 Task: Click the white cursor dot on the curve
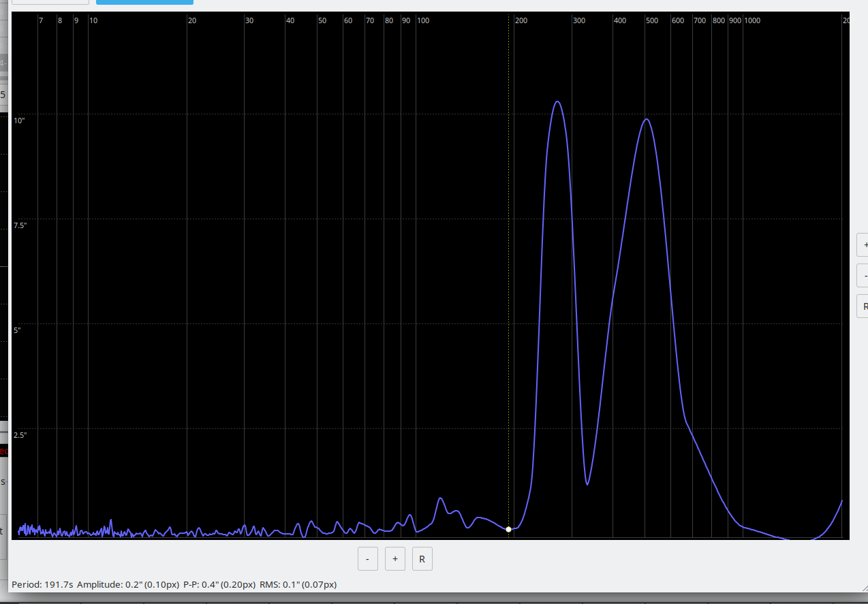[508, 529]
